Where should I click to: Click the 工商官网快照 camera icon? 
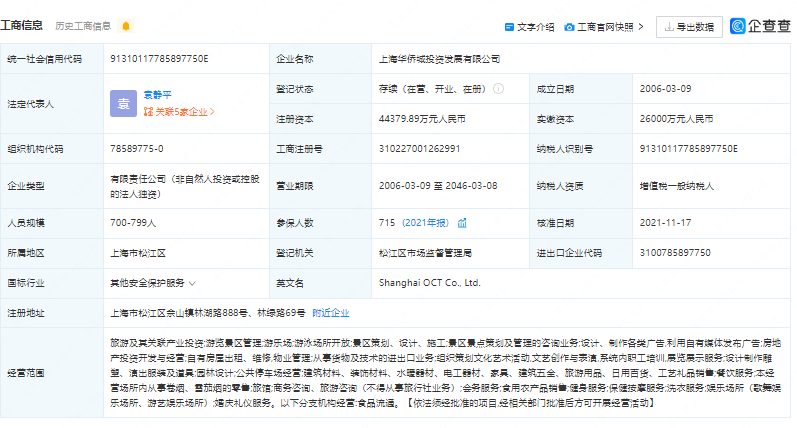click(x=569, y=27)
